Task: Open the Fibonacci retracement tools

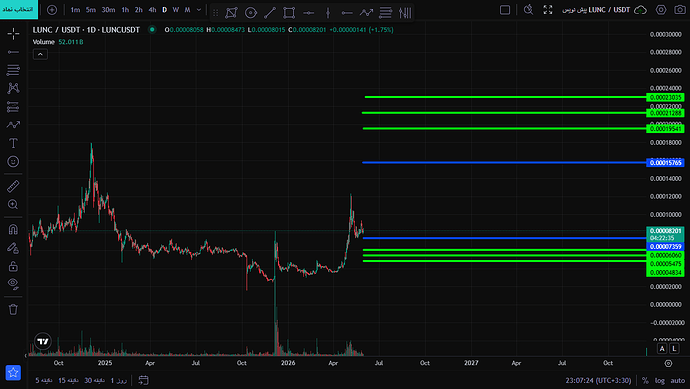Action: [13, 70]
